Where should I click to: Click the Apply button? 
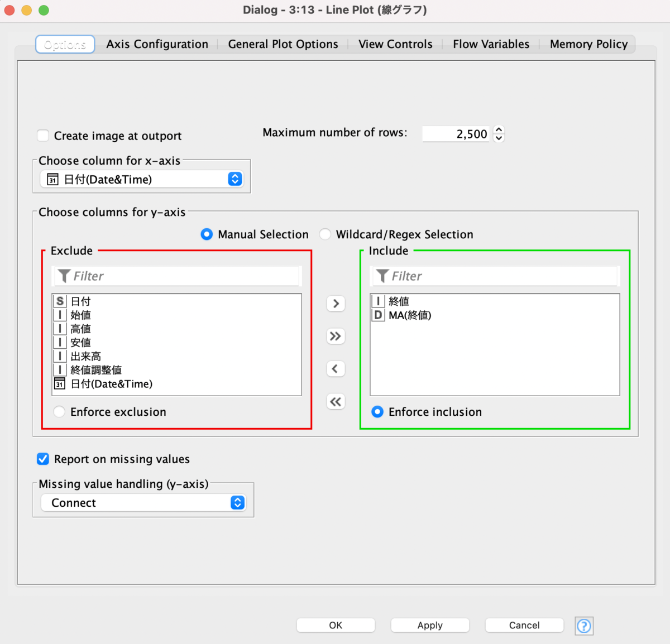430,626
